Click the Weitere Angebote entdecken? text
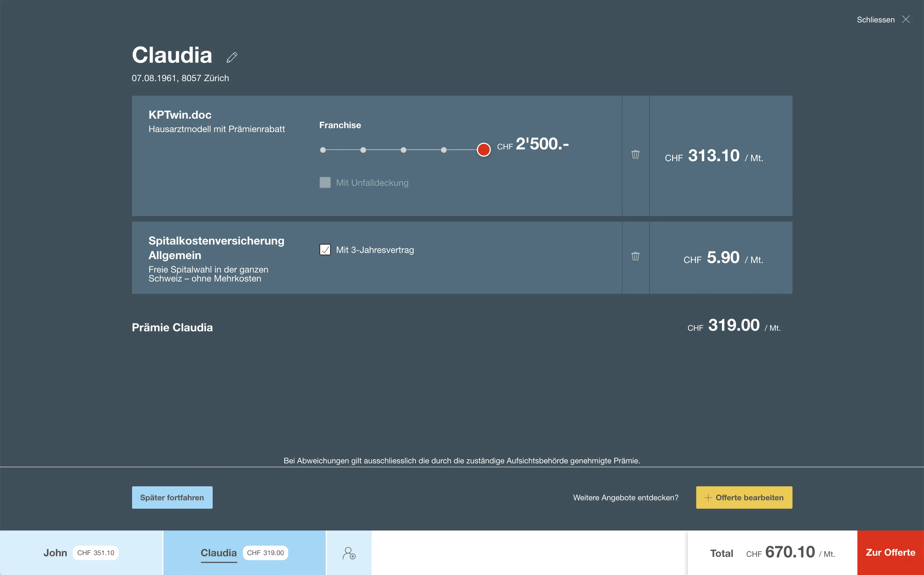Screen dimensions: 924x575 click(625, 498)
